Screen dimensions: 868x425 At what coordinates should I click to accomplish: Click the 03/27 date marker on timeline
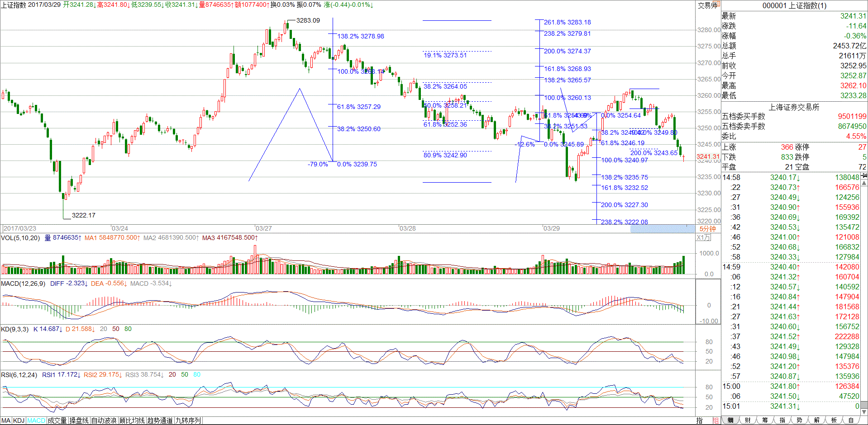click(263, 228)
